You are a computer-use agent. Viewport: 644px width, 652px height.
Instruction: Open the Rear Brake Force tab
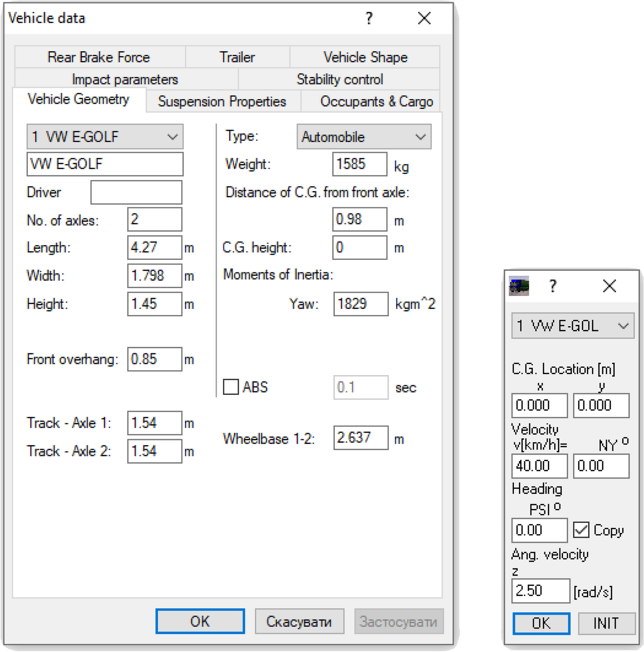[99, 57]
